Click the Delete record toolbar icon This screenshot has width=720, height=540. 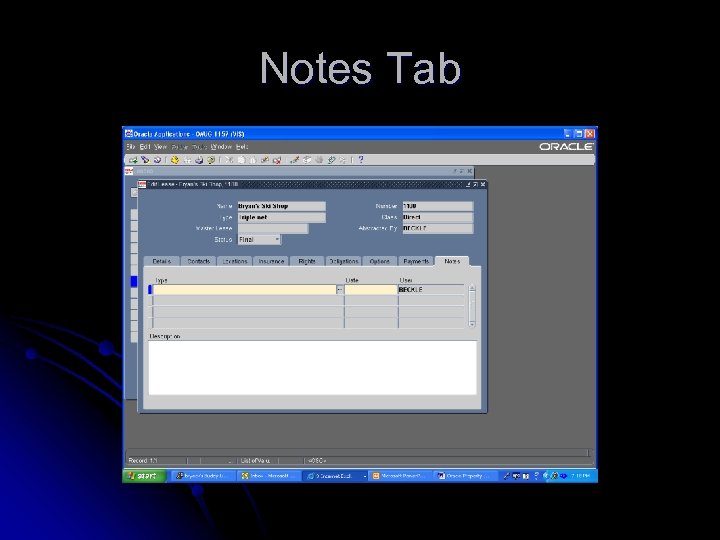(277, 160)
